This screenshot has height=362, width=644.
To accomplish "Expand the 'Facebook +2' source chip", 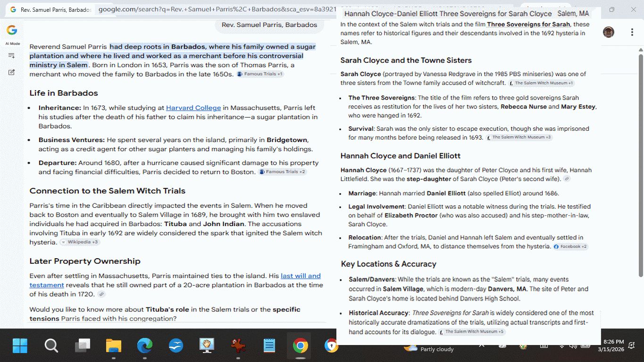I will (x=570, y=246).
